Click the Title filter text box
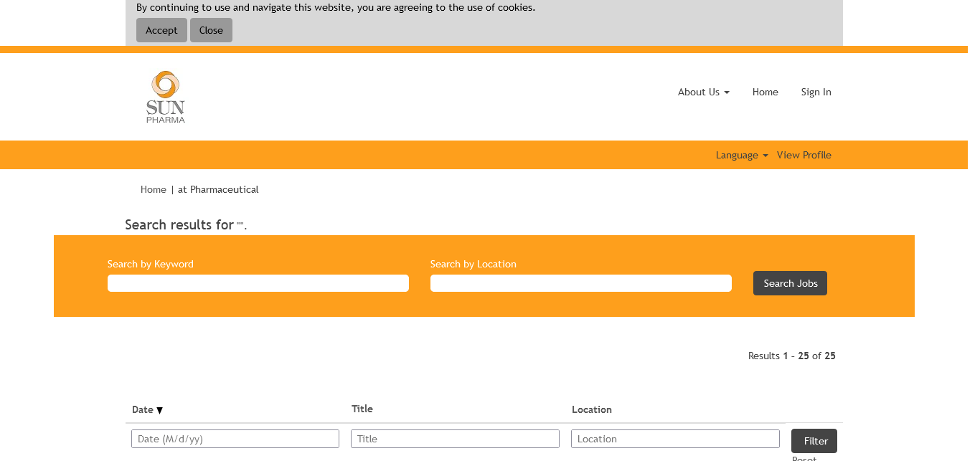The width and height of the screenshot is (980, 461). click(455, 439)
